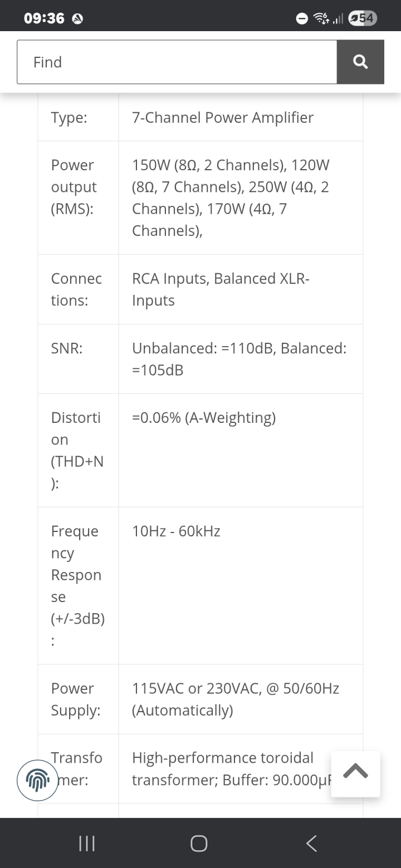Tap the 09:36 clock in status bar
The height and width of the screenshot is (868, 401).
pyautogui.click(x=45, y=18)
